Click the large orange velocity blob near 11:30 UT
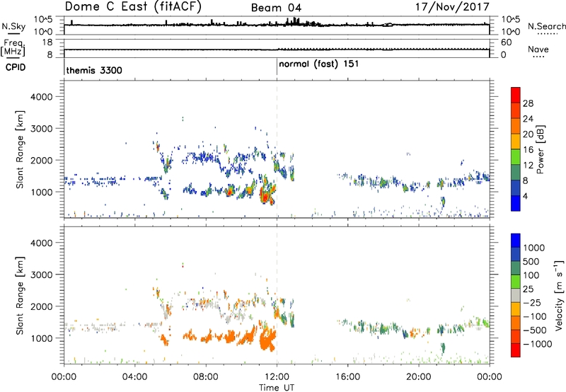Screen dimensions: 566x392 267,340
